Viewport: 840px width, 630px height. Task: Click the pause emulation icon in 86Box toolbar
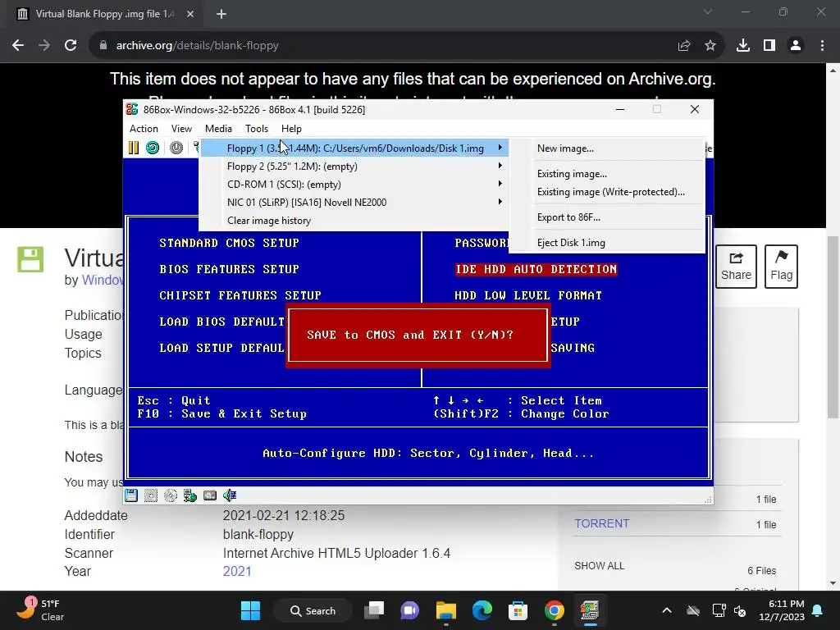[134, 148]
